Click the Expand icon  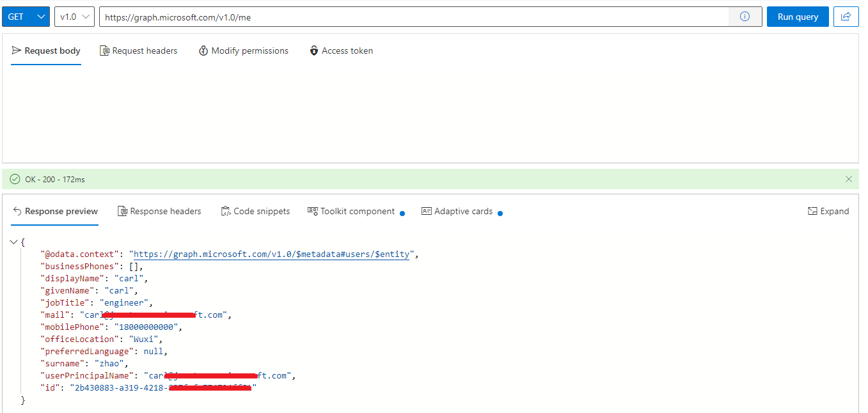click(x=813, y=211)
